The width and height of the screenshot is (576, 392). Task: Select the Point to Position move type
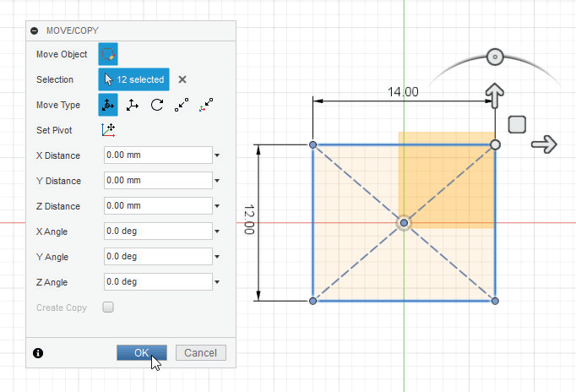click(x=206, y=105)
